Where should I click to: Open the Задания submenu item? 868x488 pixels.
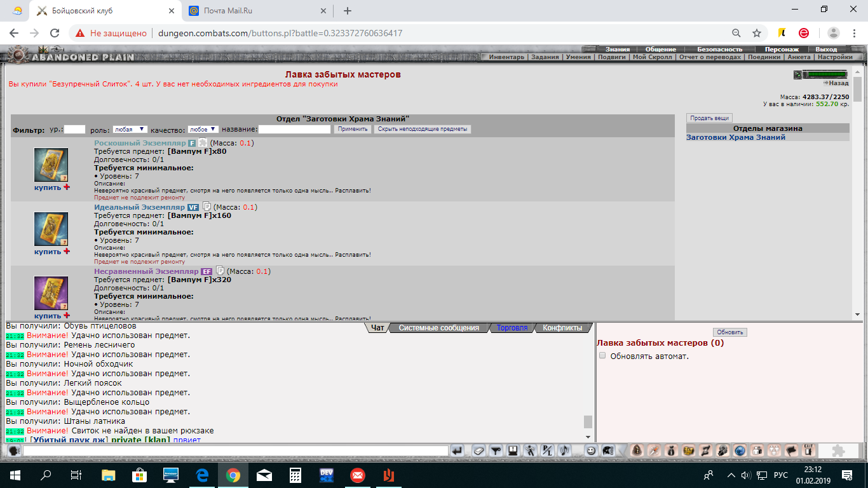click(x=545, y=57)
